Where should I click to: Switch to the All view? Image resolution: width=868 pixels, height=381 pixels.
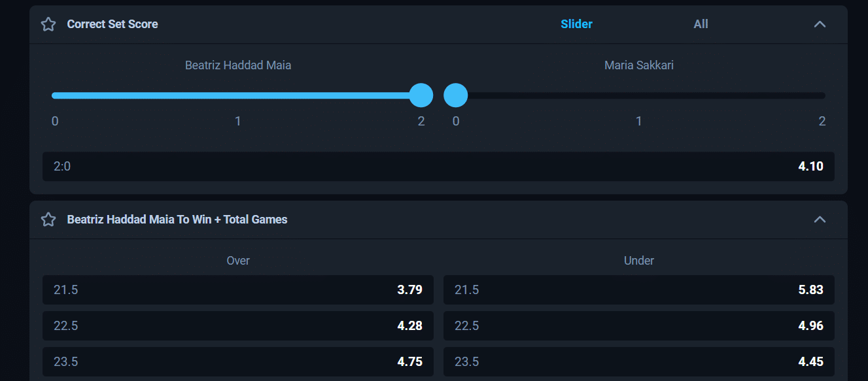tap(701, 24)
